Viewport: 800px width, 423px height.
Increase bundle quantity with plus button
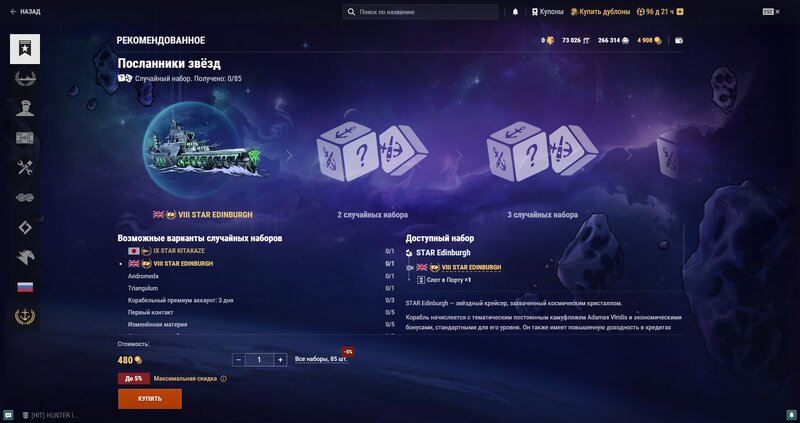(280, 360)
